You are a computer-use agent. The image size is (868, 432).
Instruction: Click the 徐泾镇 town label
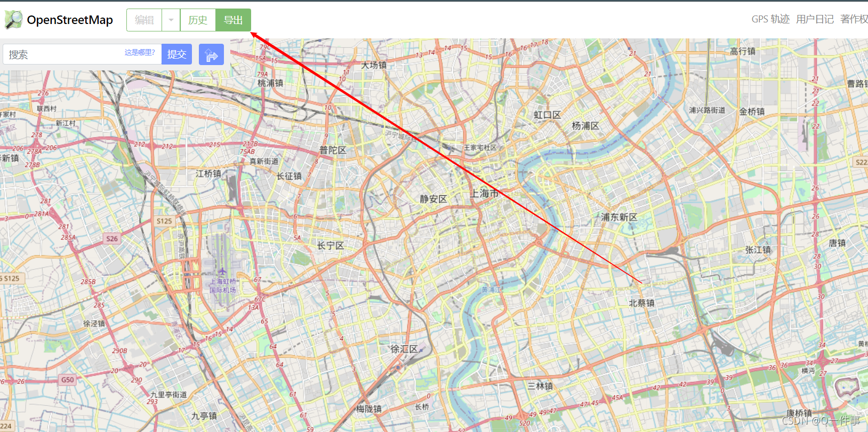tap(94, 324)
